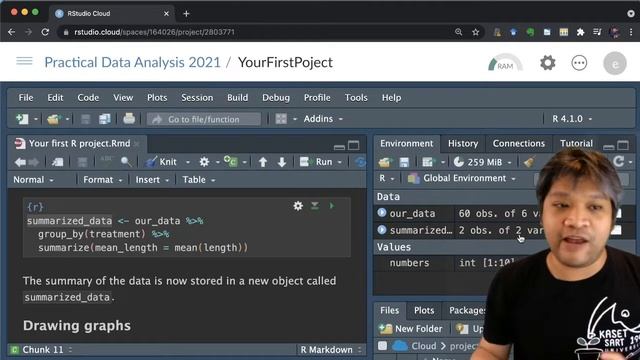Click the import dataset icon

pyautogui.click(x=428, y=162)
